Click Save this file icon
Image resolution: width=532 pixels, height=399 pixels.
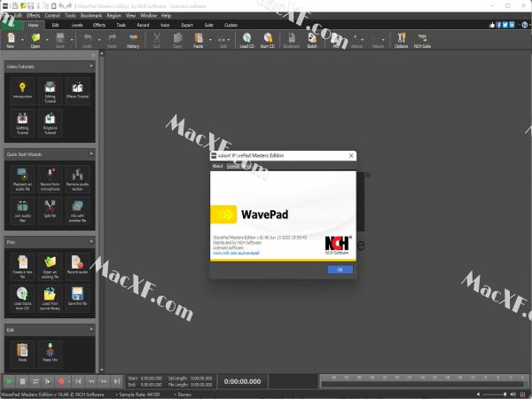(x=78, y=297)
